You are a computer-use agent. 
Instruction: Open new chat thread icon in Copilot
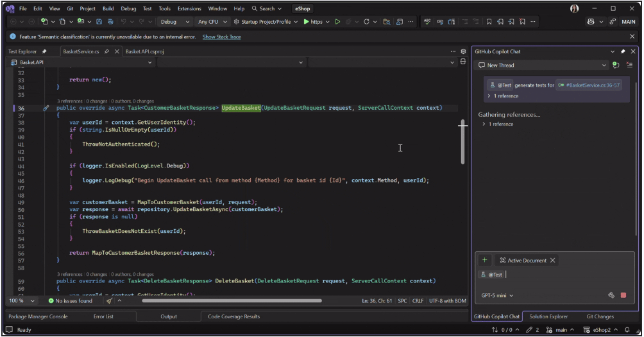615,65
